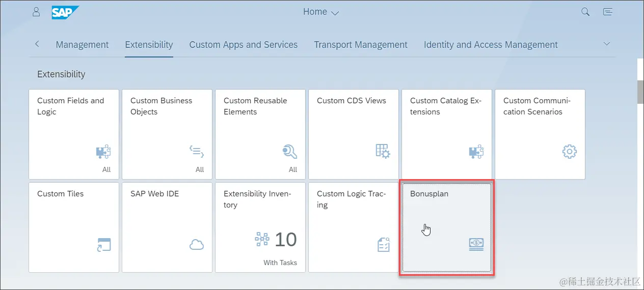Viewport: 644px width, 290px height.
Task: Select Identity and Access Management tab
Action: 491,45
